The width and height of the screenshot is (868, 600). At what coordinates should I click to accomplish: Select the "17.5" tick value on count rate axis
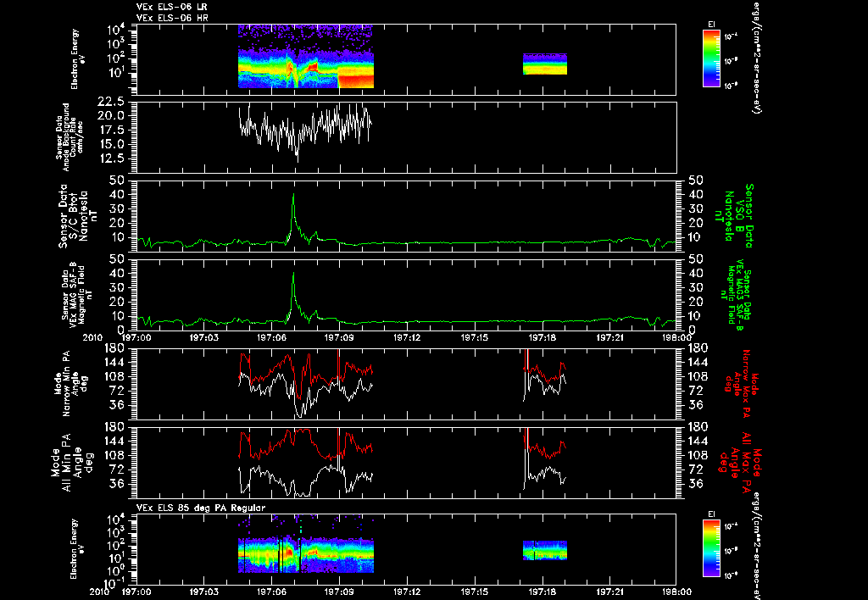point(112,130)
